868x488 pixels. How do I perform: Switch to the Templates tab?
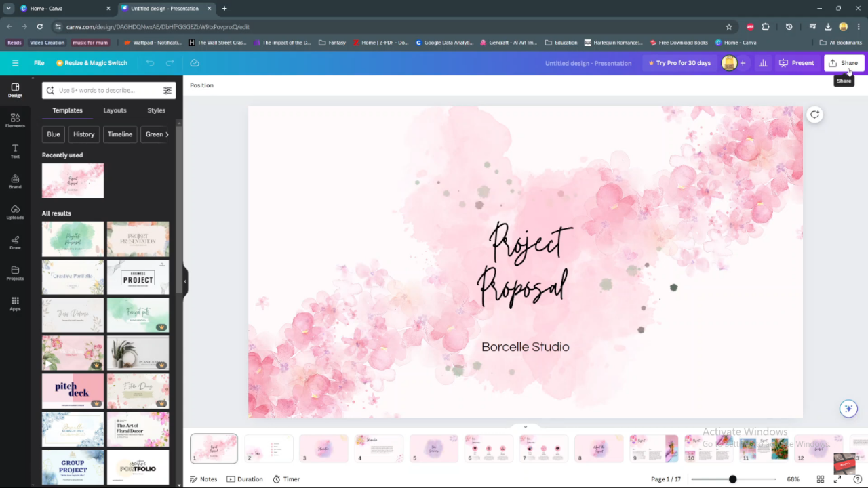click(67, 110)
